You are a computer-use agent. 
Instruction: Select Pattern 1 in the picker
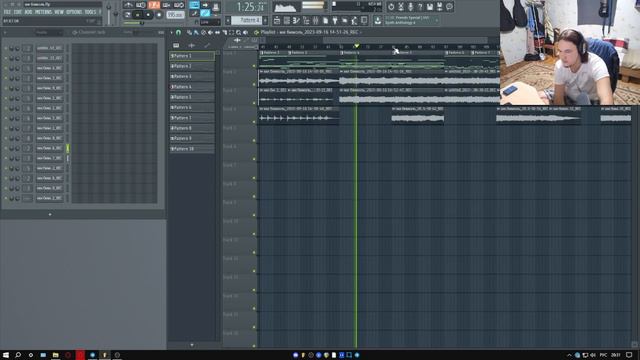pos(192,56)
